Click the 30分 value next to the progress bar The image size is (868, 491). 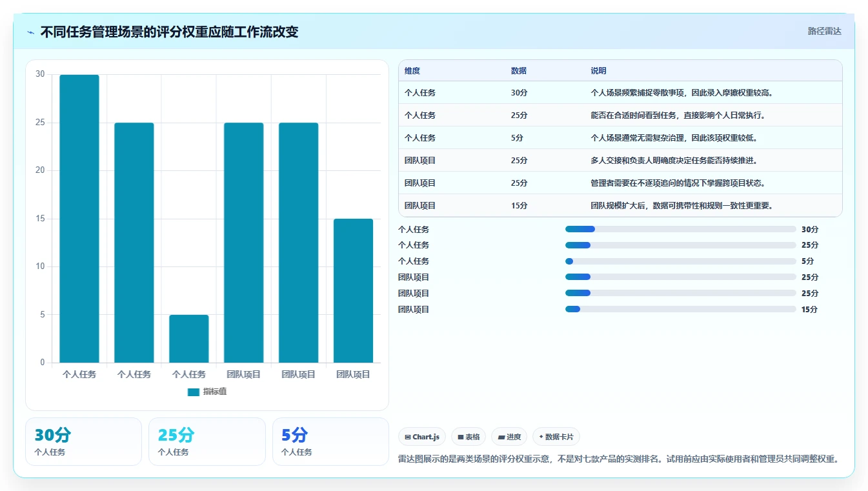coord(810,229)
